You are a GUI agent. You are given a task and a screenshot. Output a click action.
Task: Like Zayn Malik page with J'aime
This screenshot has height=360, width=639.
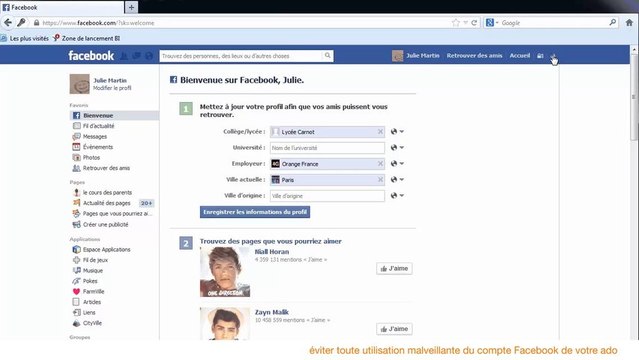394,329
